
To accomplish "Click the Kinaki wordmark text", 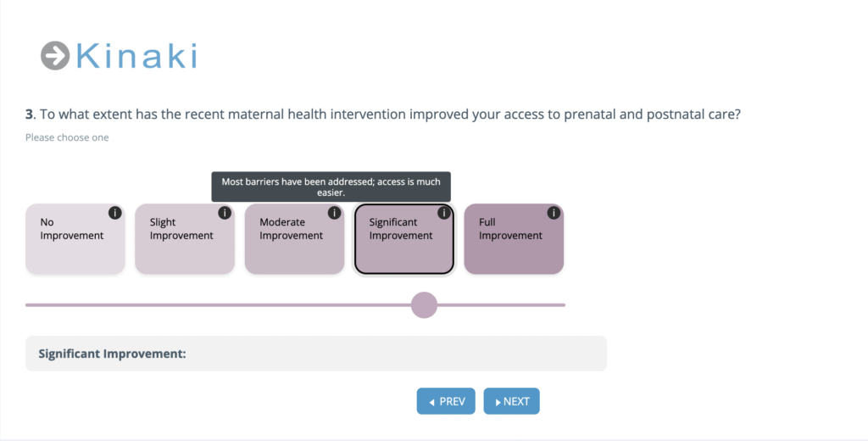I will coord(136,56).
